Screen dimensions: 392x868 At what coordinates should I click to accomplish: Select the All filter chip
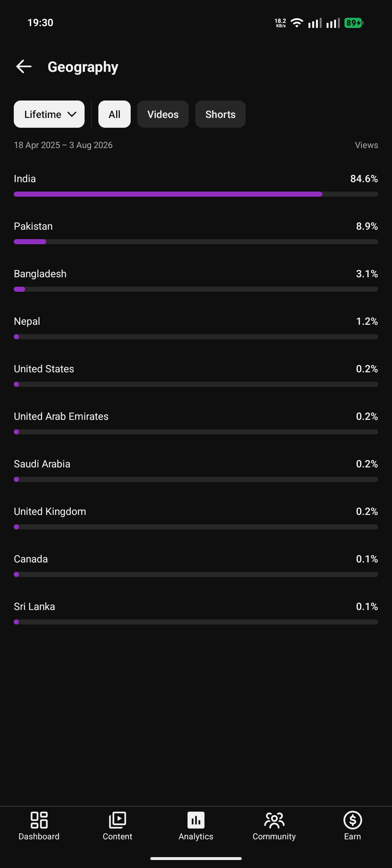(x=114, y=114)
